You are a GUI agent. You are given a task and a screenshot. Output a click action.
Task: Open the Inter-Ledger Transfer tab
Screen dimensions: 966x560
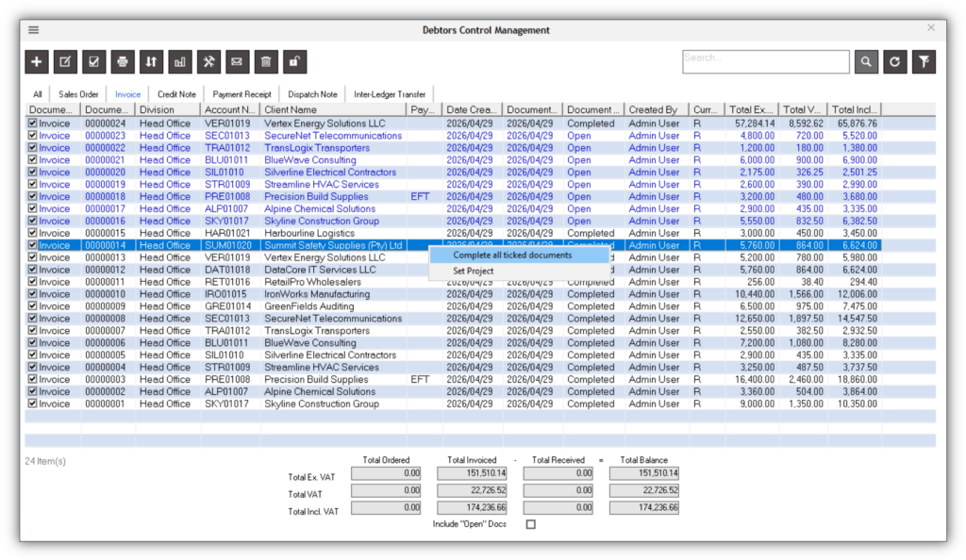(390, 94)
